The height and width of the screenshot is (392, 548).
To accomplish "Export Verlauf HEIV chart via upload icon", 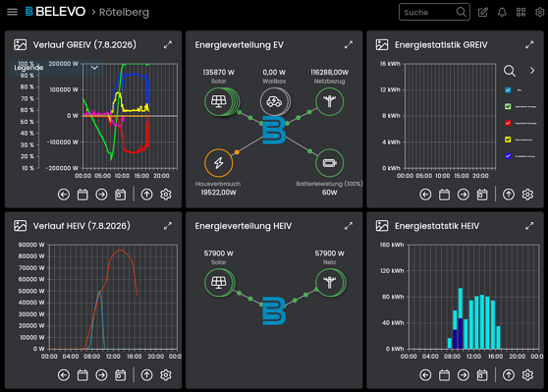I will click(x=146, y=375).
